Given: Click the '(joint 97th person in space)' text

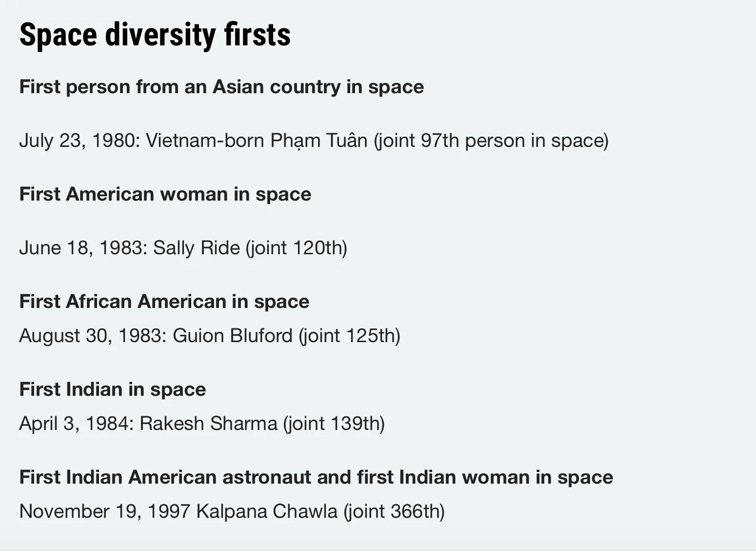Looking at the screenshot, I should [491, 141].
